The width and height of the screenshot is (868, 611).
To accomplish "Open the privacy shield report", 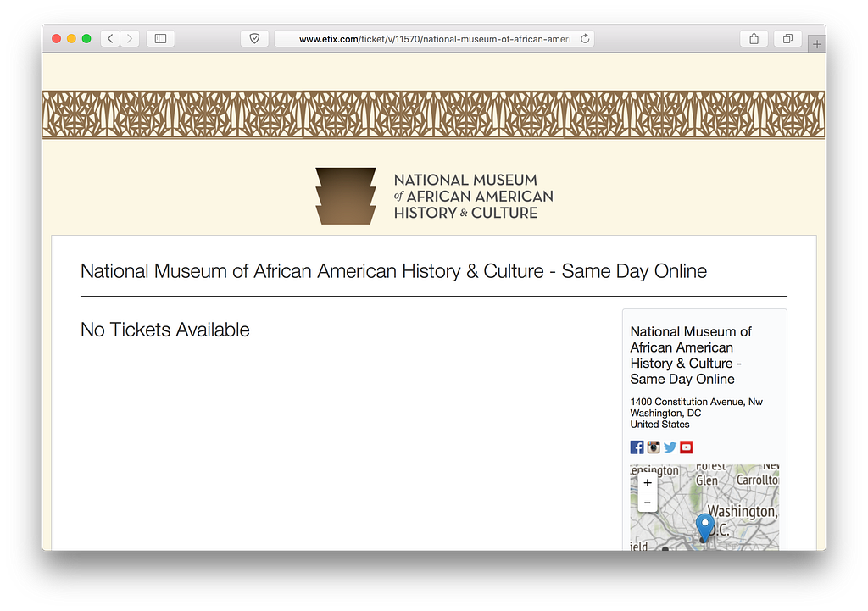I will tap(254, 38).
